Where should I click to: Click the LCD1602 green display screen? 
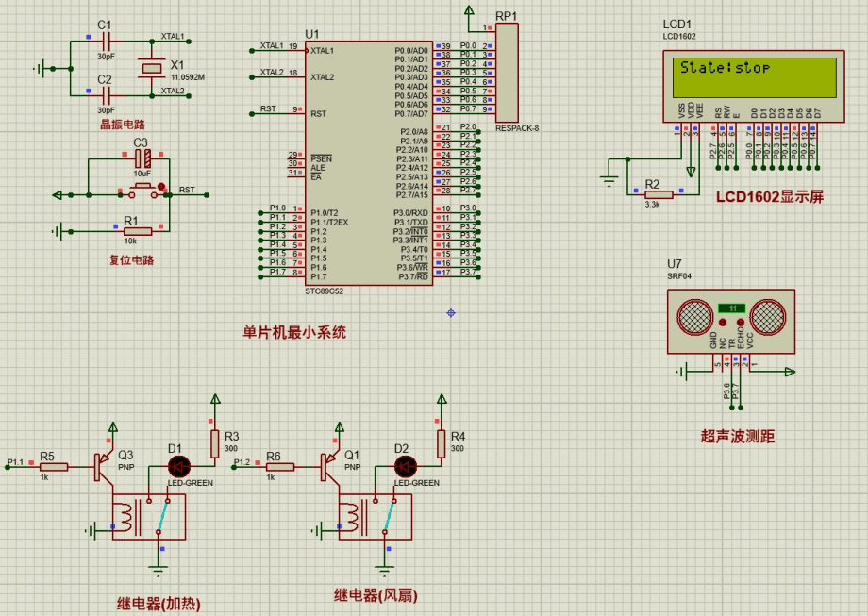click(x=756, y=76)
